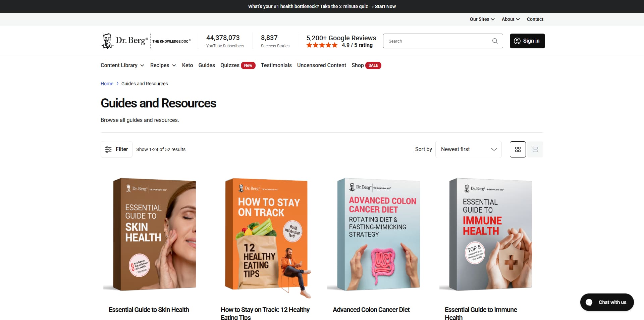
Task: Click the Dr. Berg logo
Action: pyautogui.click(x=146, y=41)
